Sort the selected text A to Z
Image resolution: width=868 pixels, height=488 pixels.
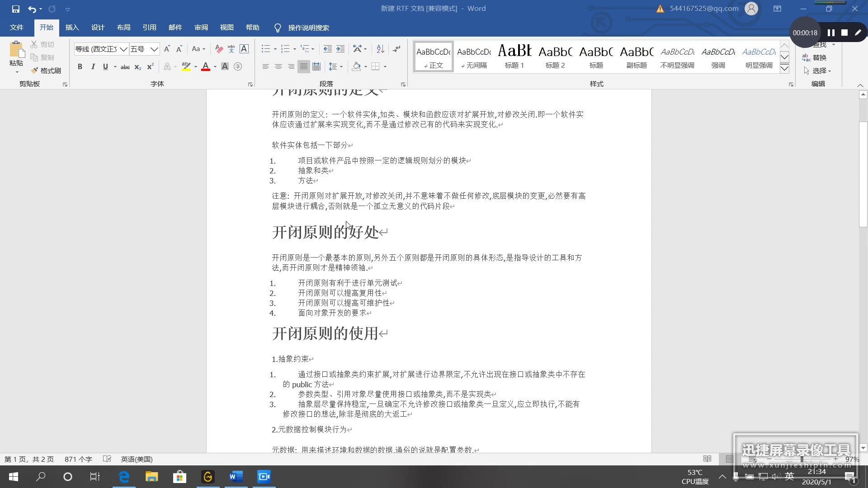point(380,49)
